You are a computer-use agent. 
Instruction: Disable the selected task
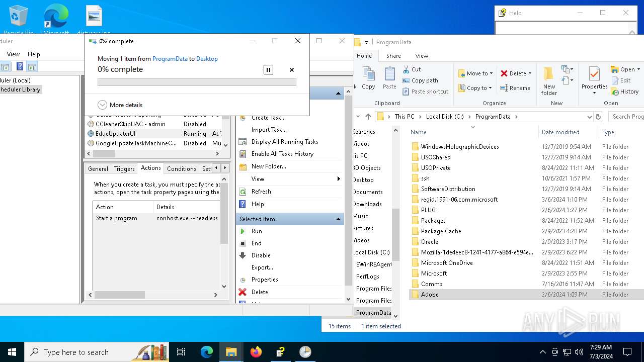click(x=261, y=255)
